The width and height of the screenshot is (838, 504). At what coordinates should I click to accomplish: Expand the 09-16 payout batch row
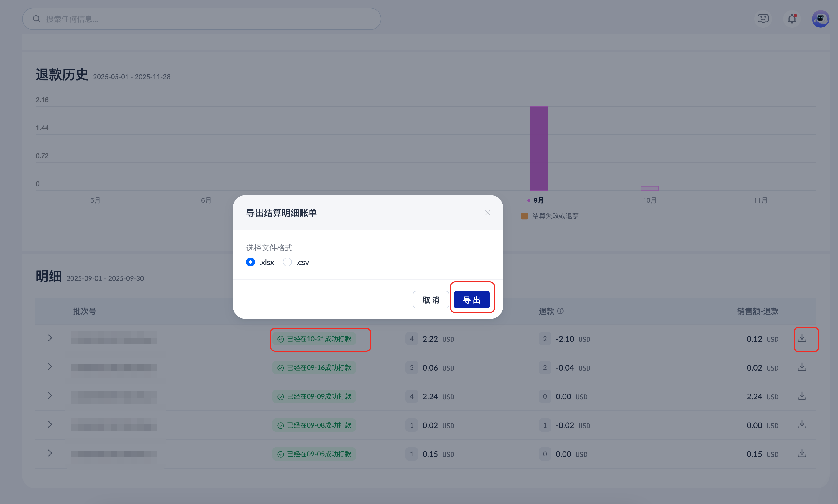click(50, 367)
